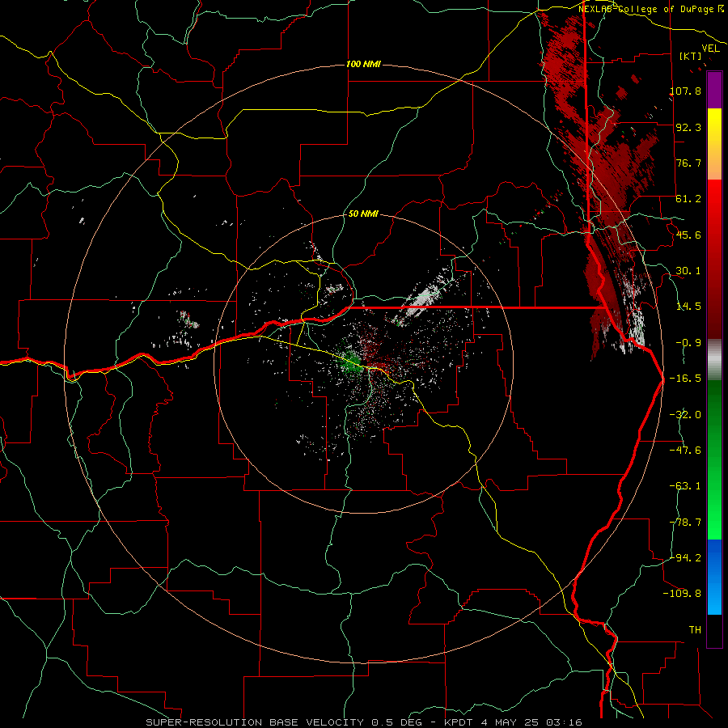Click the [KT] units label

pos(691,56)
